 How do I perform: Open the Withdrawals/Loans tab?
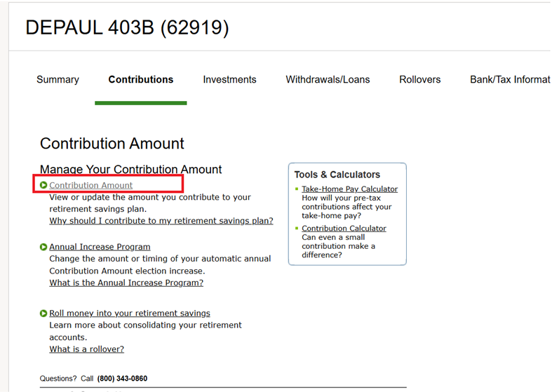(328, 80)
